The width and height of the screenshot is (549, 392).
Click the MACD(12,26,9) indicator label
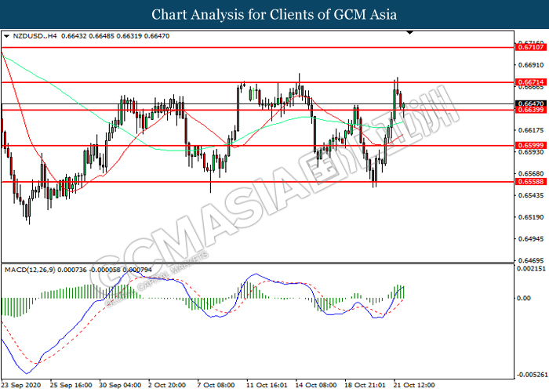pyautogui.click(x=30, y=270)
